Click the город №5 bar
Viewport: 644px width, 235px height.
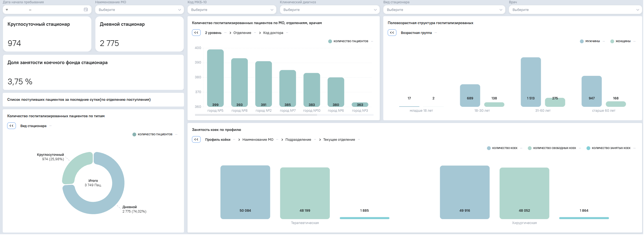pyautogui.click(x=215, y=78)
